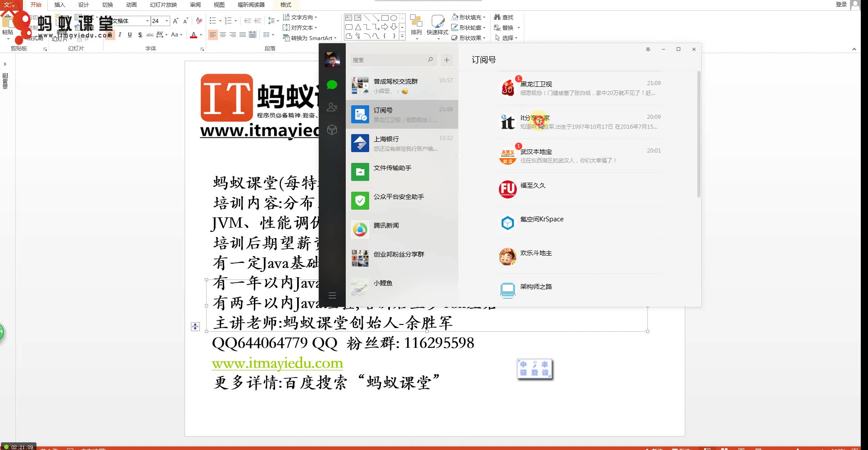Image resolution: width=868 pixels, height=450 pixels.
Task: Click the 查找 find button
Action: click(x=504, y=17)
